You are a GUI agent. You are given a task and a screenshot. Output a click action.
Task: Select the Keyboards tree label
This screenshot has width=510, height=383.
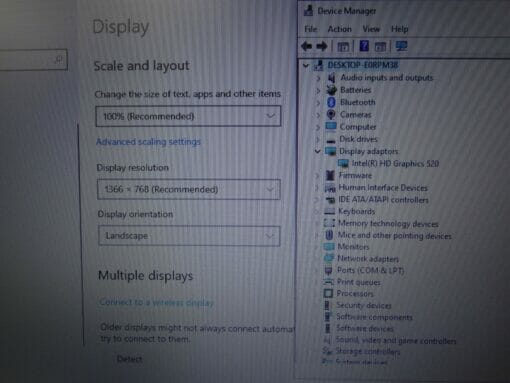[357, 211]
